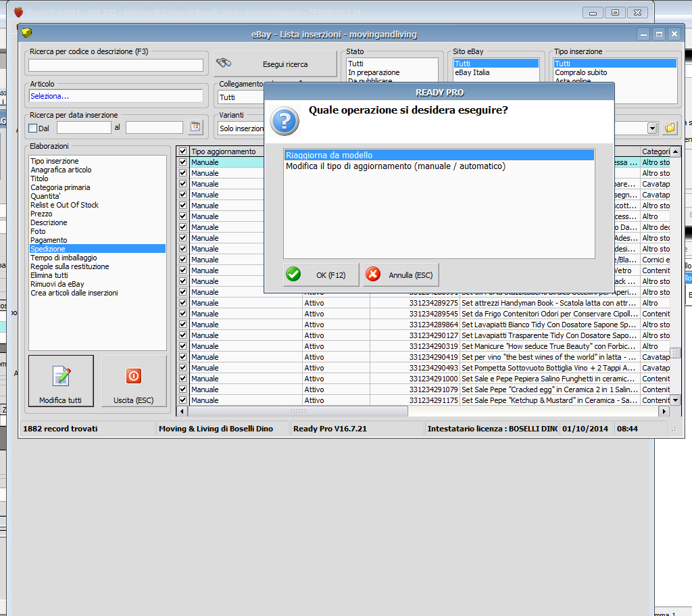Select Tutti in Stato list
Viewport: 692px width, 616px height.
[x=392, y=64]
